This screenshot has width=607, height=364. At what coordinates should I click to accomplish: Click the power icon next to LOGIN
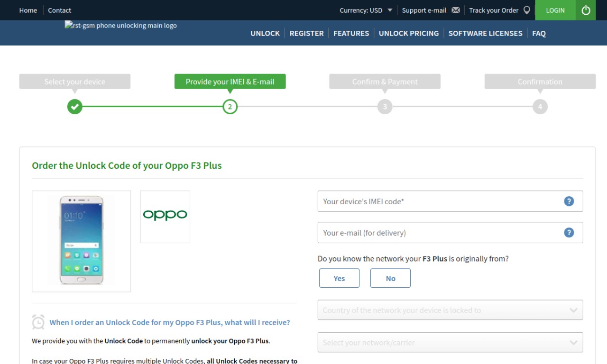click(x=586, y=10)
